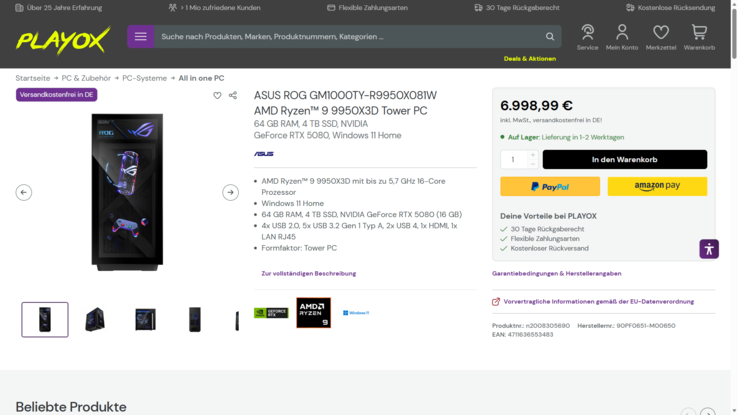The width and height of the screenshot is (738, 415).
Task: Click Formfaktor: Tower PC bullet
Action: (x=299, y=248)
